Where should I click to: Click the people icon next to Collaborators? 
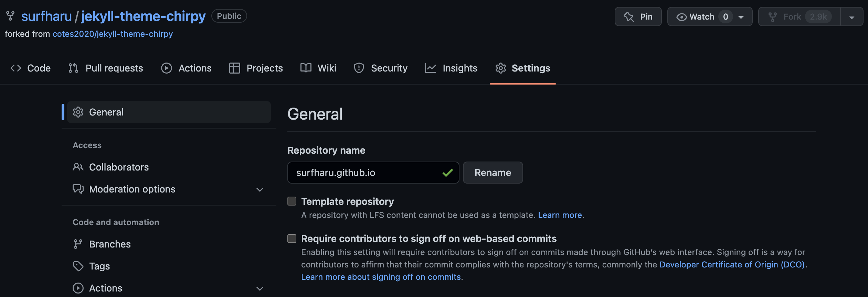point(78,167)
